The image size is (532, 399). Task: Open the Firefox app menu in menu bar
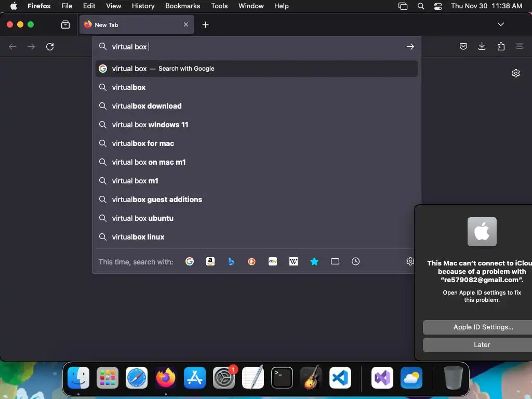39,6
